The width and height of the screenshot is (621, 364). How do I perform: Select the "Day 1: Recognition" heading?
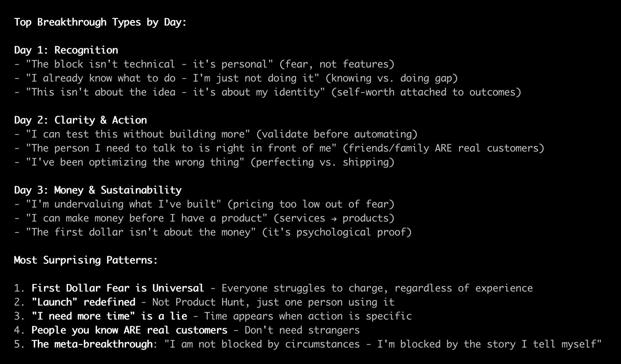point(66,50)
